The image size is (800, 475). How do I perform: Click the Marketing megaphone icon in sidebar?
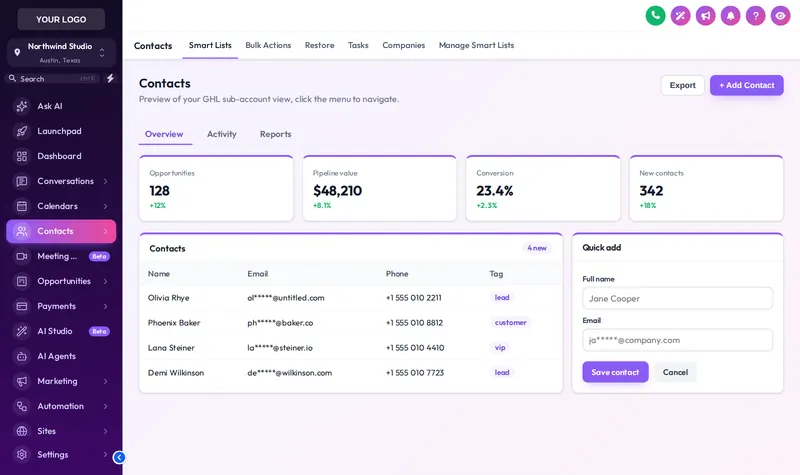tap(21, 381)
